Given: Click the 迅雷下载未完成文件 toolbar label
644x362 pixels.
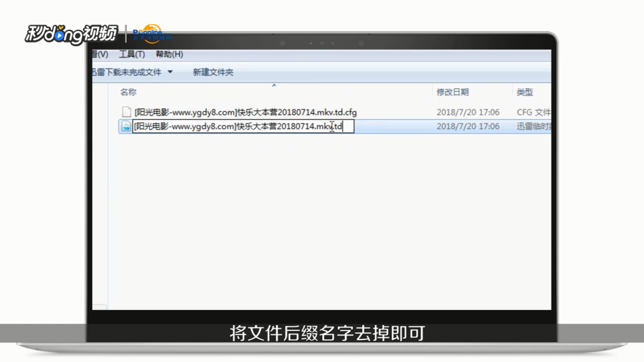Looking at the screenshot, I should (x=127, y=72).
